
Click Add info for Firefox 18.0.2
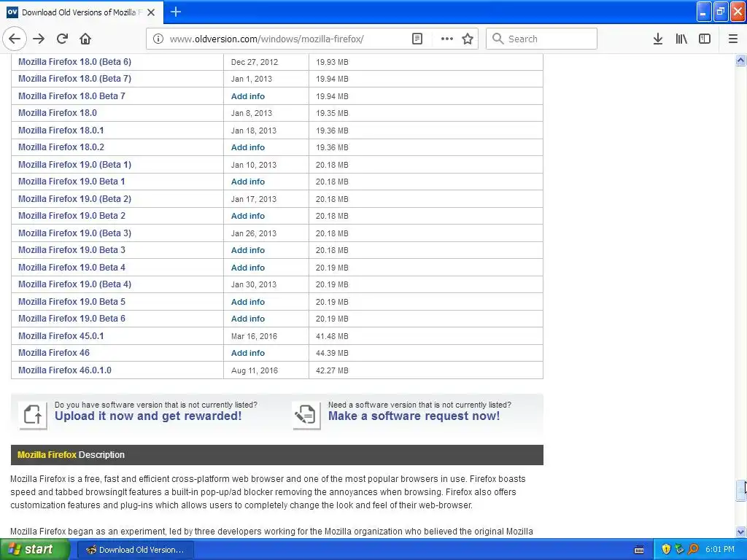click(x=248, y=147)
